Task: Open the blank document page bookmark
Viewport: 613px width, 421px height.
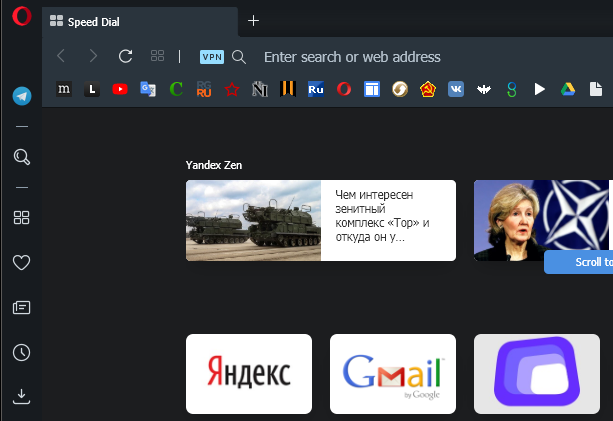Action: click(x=596, y=89)
